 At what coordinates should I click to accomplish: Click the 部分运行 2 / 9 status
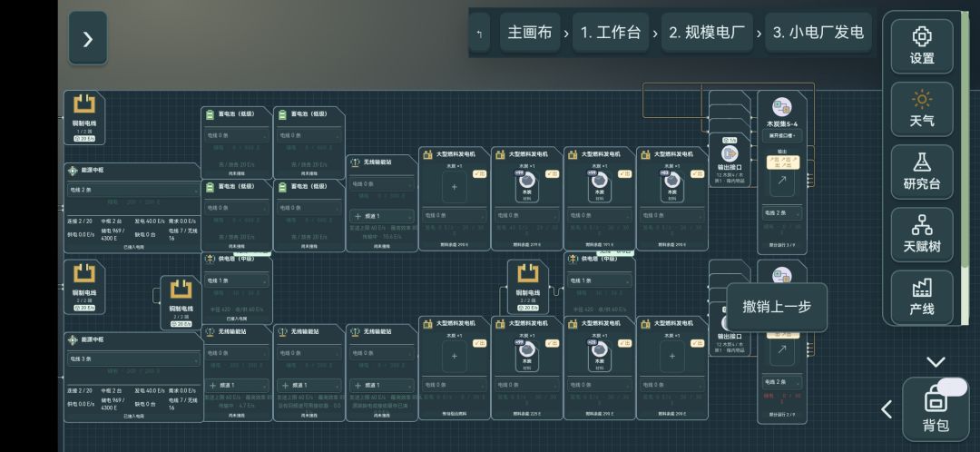781,415
